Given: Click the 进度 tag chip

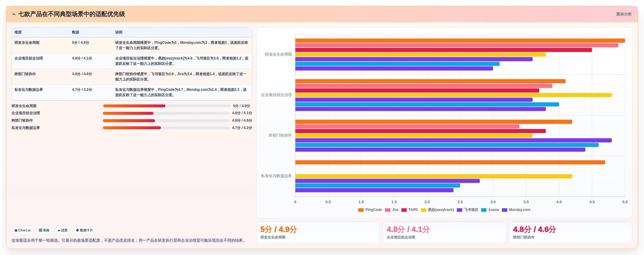Looking at the screenshot, I should (x=63, y=230).
